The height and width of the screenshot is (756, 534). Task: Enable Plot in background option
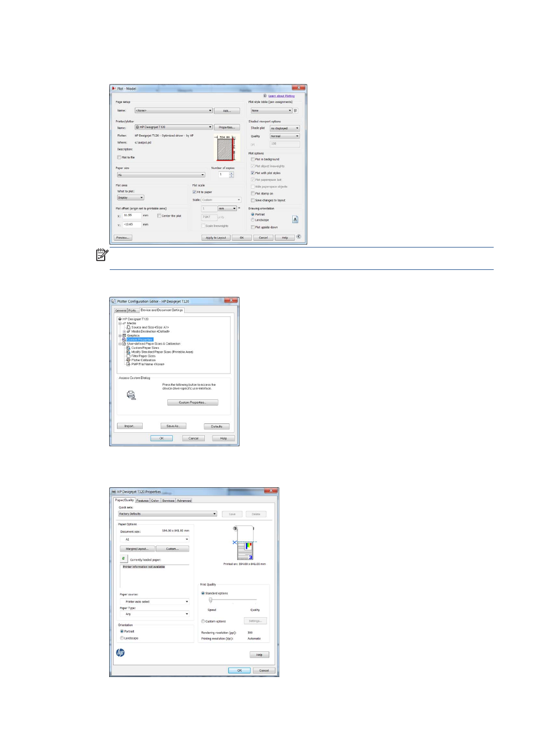[252, 159]
